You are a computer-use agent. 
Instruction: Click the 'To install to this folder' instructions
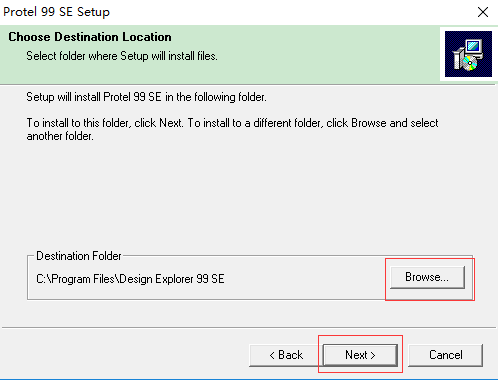pyautogui.click(x=232, y=129)
